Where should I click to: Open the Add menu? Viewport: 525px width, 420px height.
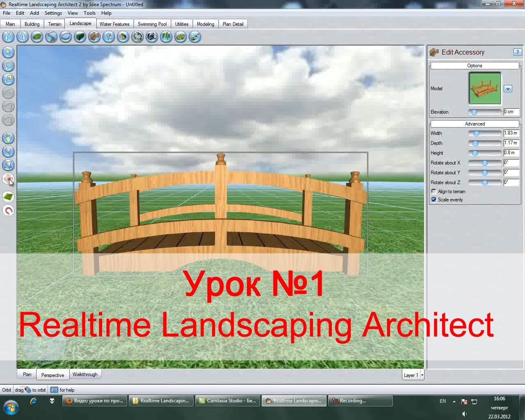pos(34,13)
